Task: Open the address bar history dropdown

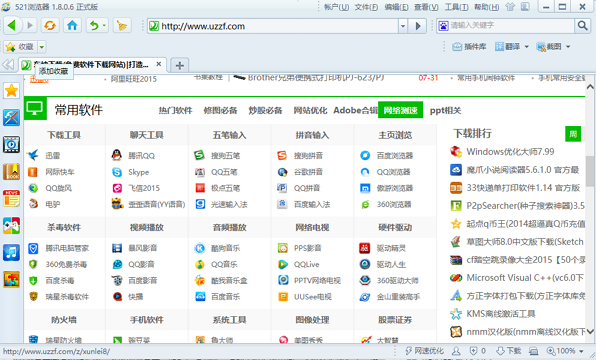Action: click(x=403, y=26)
